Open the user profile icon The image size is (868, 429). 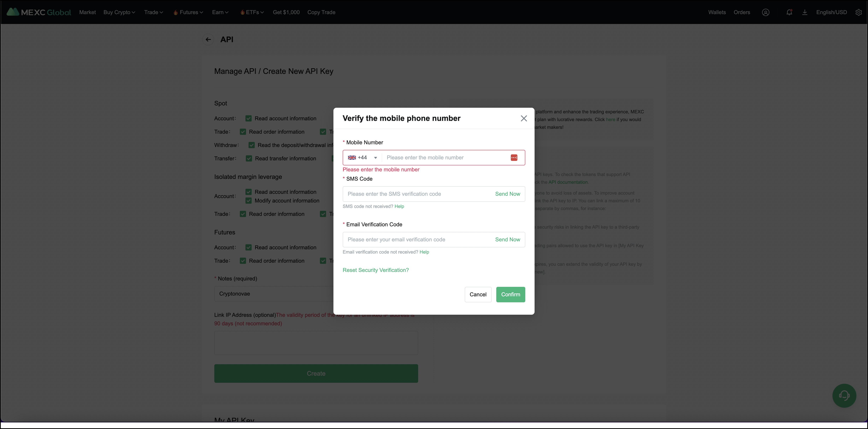[x=765, y=12]
